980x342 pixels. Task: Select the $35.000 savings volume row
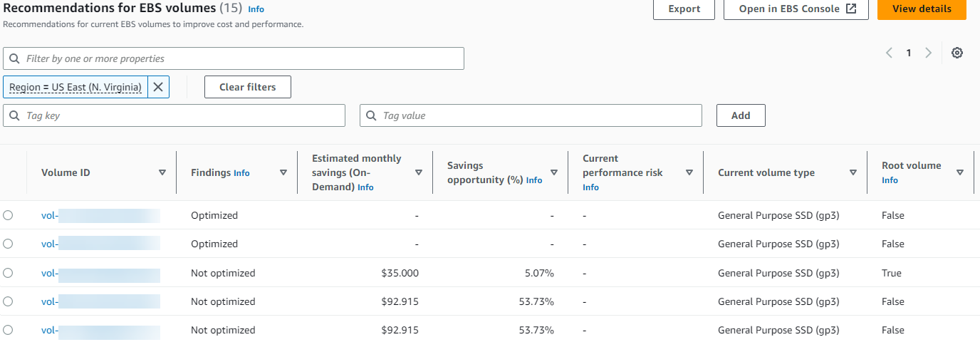click(x=8, y=273)
